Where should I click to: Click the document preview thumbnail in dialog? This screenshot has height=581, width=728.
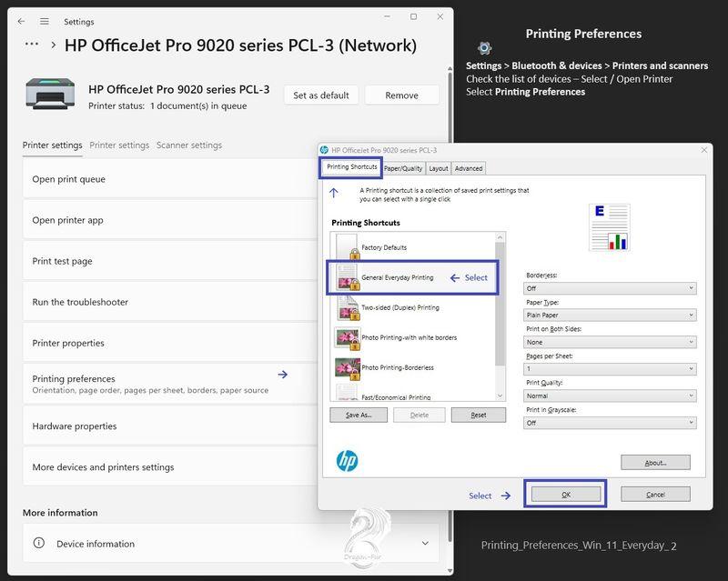click(x=610, y=227)
